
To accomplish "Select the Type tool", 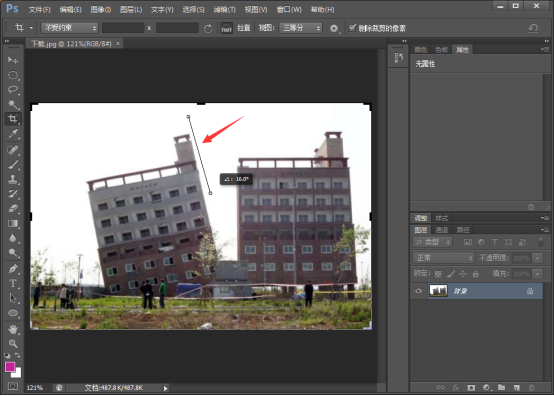I will tap(13, 283).
